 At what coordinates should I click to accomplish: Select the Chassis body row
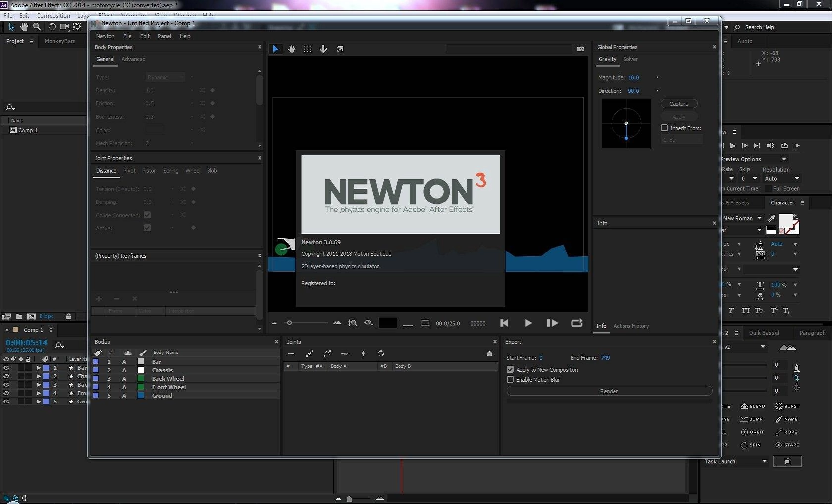click(x=186, y=370)
